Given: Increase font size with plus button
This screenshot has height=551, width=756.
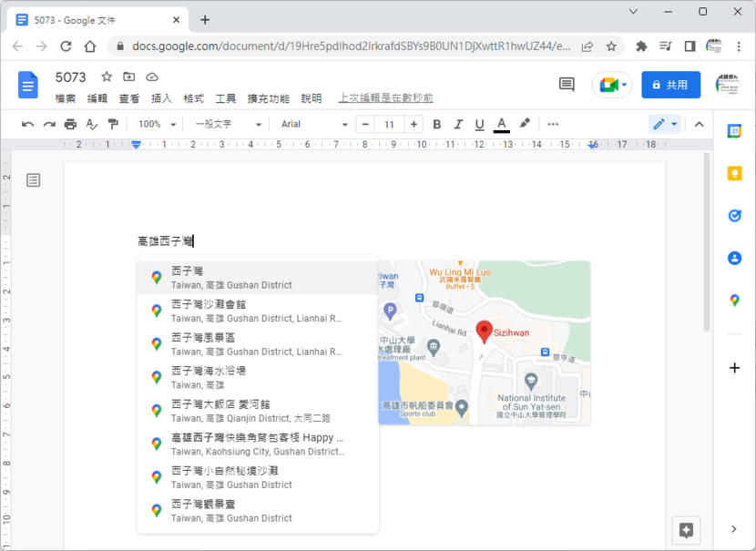Looking at the screenshot, I should pyautogui.click(x=414, y=125).
